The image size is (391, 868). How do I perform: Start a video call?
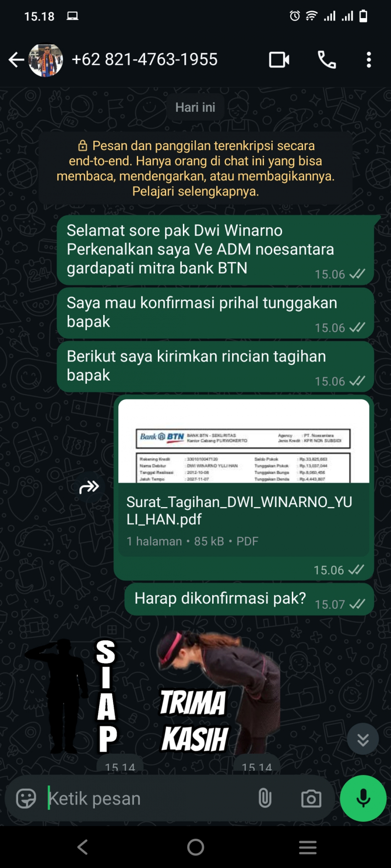tap(279, 60)
